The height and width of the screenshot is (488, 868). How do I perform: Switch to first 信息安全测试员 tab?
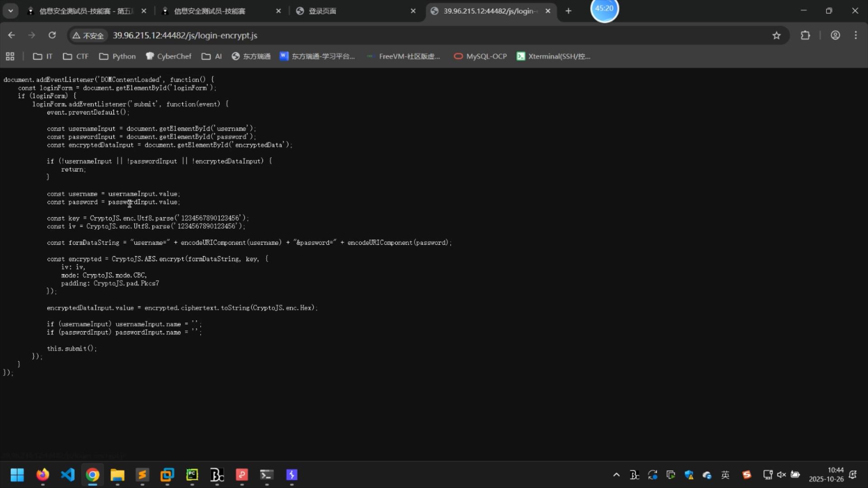click(86, 11)
